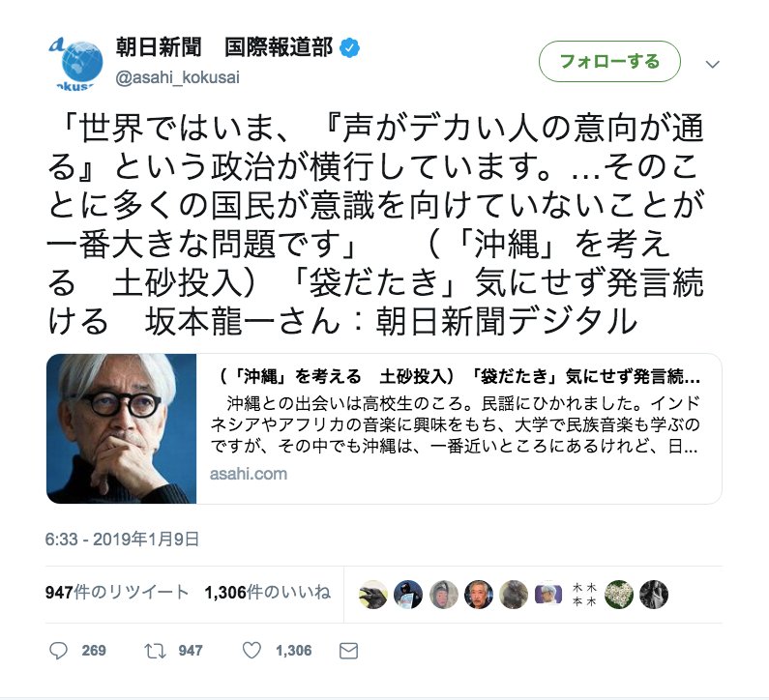Click the envelope direct message icon

[x=348, y=651]
